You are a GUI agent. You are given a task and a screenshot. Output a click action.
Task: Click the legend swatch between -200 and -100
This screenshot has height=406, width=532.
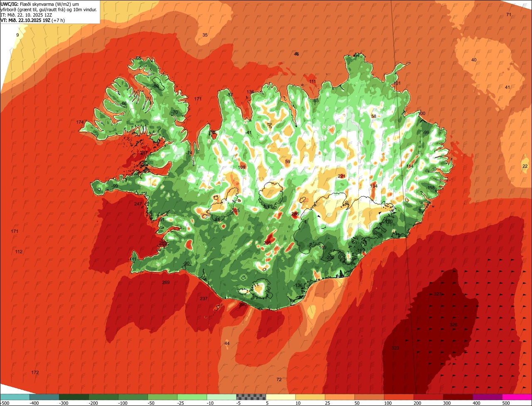point(103,397)
